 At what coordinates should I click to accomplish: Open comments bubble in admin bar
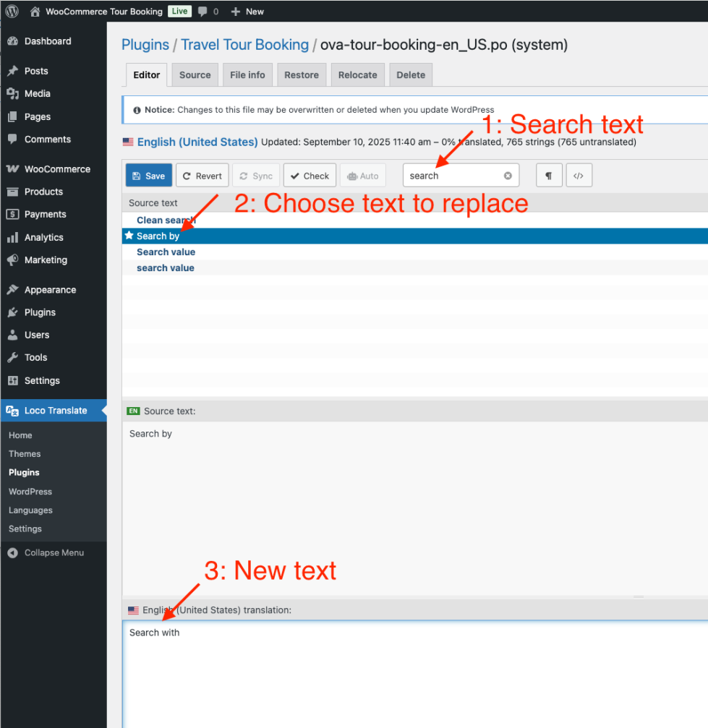[202, 12]
